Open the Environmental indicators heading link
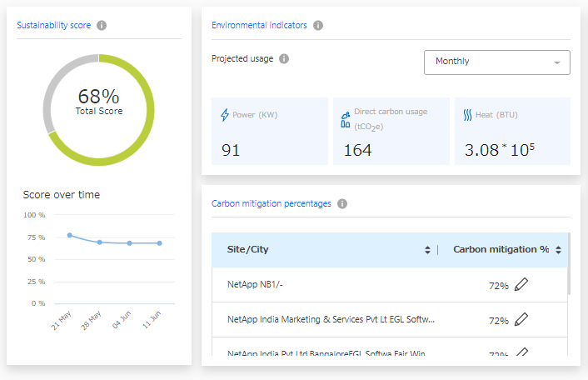 point(259,25)
